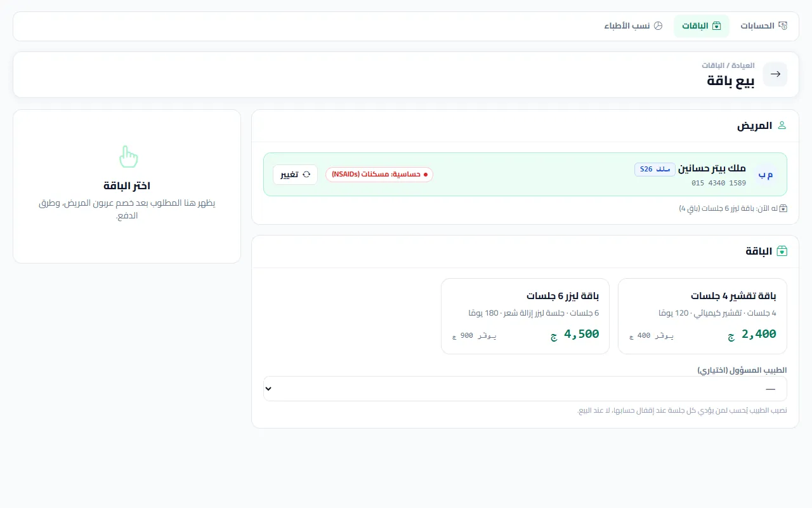This screenshot has height=508, width=812.
Task: Click the يوفّر 400 ج savings text
Action: pos(652,336)
